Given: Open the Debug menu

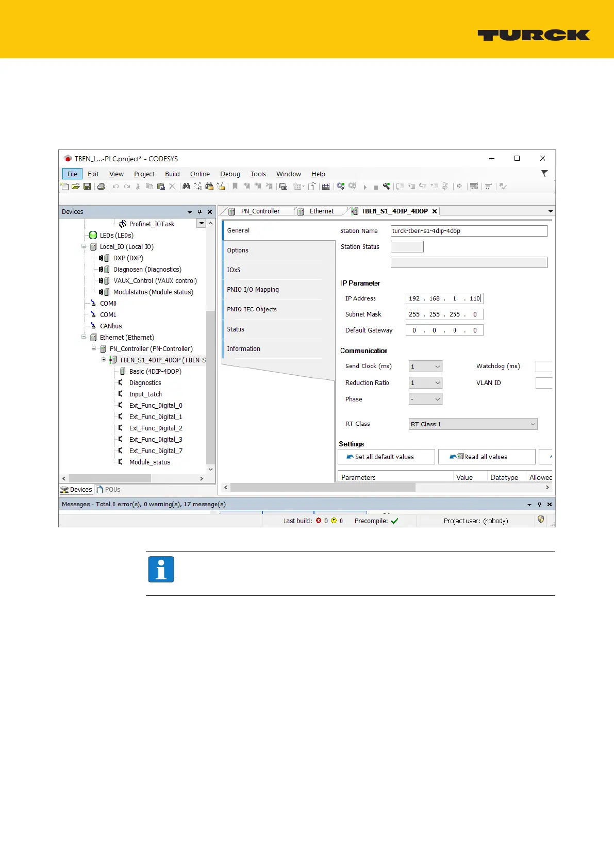Looking at the screenshot, I should click(x=230, y=174).
